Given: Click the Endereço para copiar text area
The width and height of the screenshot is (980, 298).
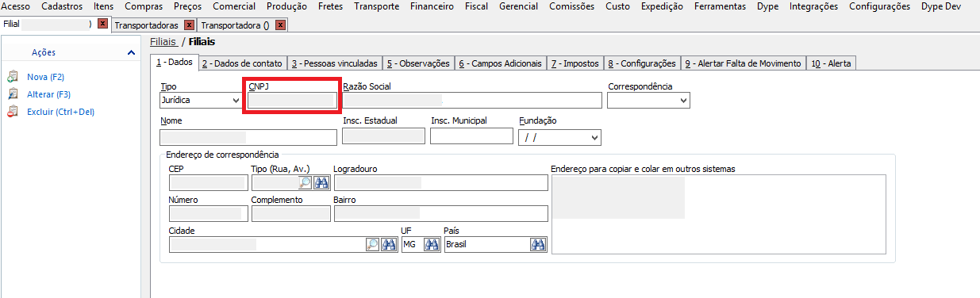Looking at the screenshot, I should pos(719,214).
